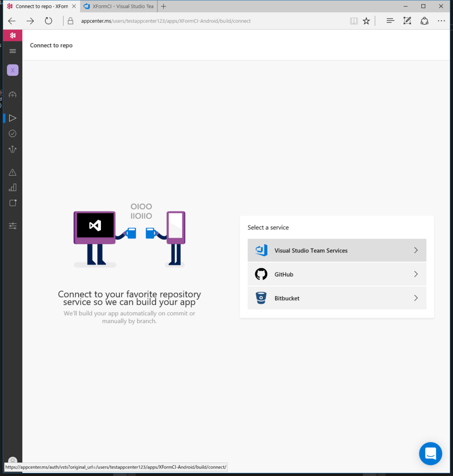This screenshot has width=453, height=476.
Task: Open the Settings sliders icon in sidebar
Action: (x=13, y=226)
